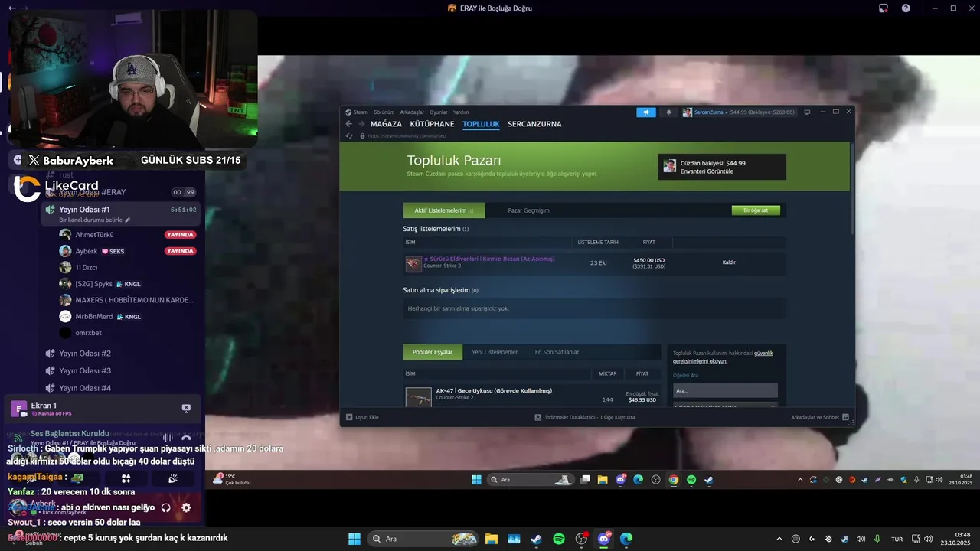Open the Arkadaşlar menu
Image resolution: width=980 pixels, height=551 pixels.
click(412, 112)
